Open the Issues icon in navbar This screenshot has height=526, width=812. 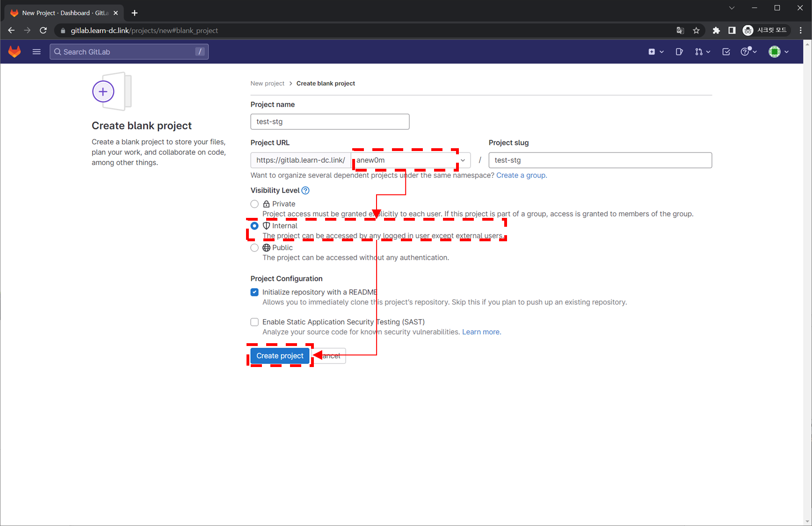click(x=679, y=52)
